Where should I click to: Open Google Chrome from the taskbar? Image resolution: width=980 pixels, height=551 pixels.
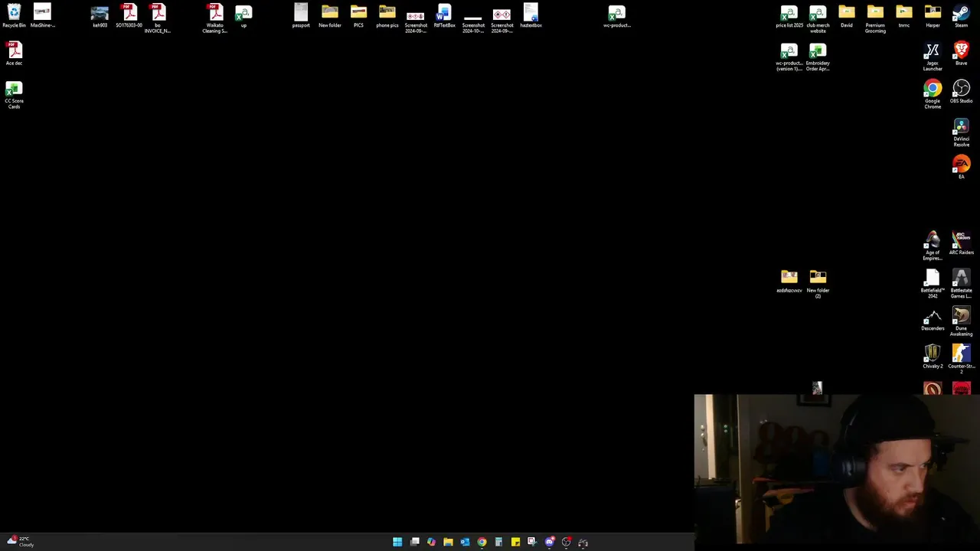(x=482, y=542)
